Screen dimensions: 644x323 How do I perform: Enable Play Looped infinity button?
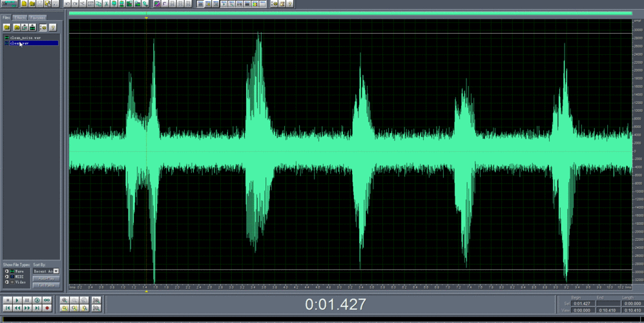(x=47, y=300)
